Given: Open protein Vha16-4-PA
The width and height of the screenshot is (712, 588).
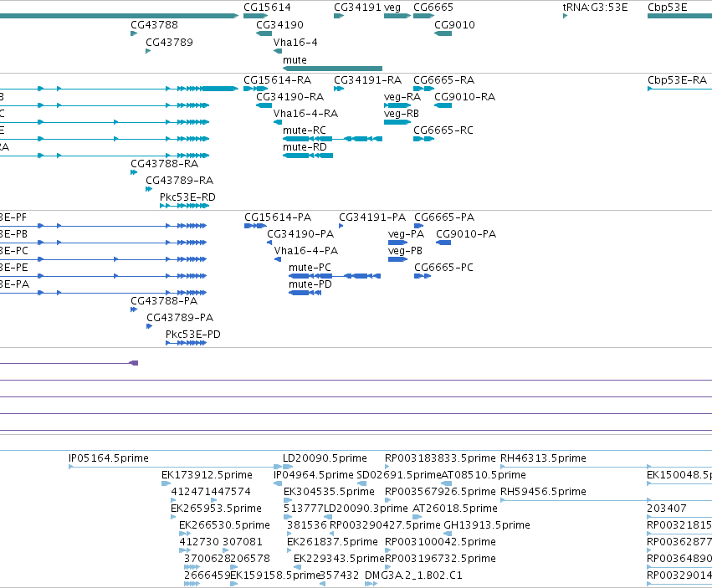Looking at the screenshot, I should point(306,251).
